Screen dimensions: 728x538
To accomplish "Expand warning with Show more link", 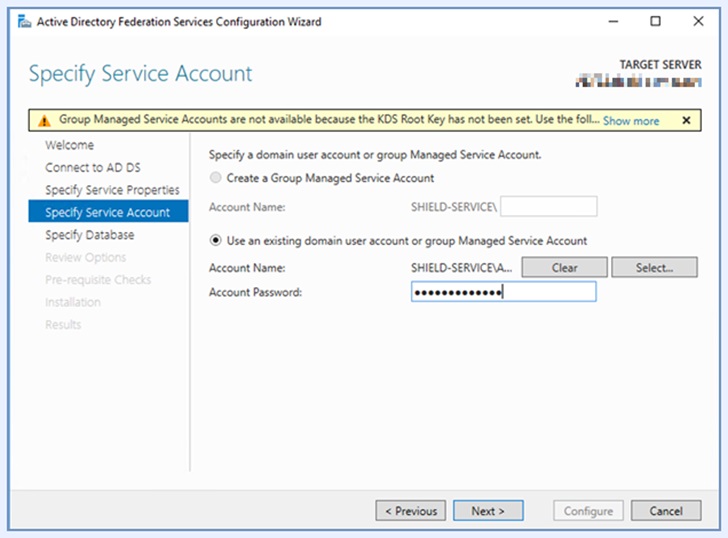I will click(630, 121).
